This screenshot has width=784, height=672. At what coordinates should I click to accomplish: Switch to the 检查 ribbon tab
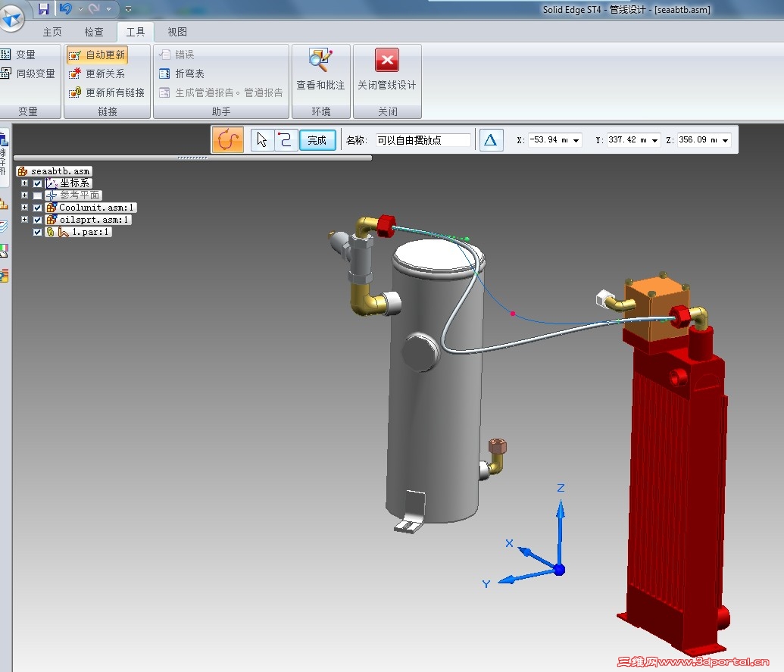[94, 32]
